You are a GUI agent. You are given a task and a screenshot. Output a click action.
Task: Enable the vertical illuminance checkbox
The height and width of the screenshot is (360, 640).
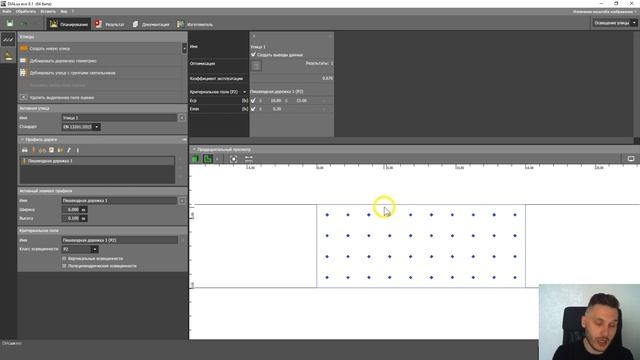coord(64,259)
